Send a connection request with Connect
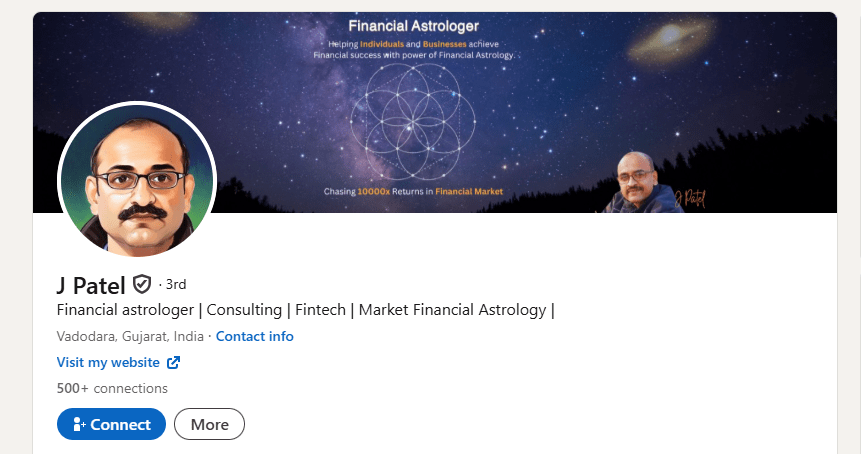The width and height of the screenshot is (861, 454). (111, 424)
